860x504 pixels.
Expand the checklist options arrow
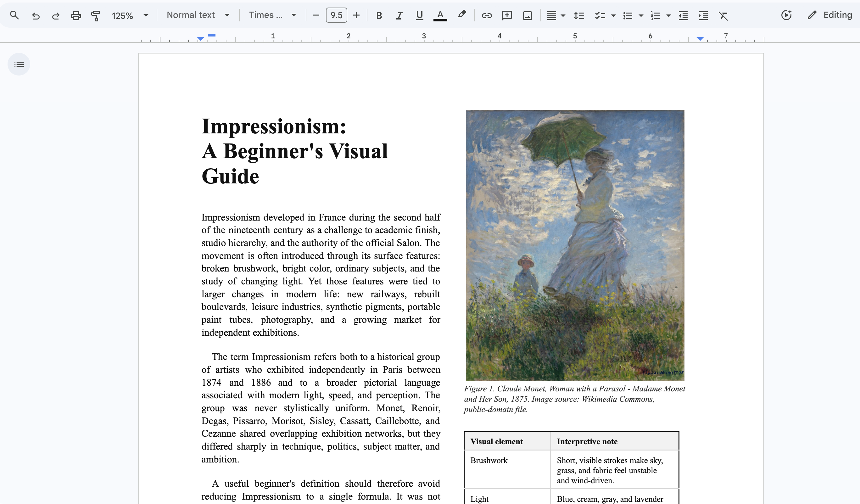tap(613, 15)
